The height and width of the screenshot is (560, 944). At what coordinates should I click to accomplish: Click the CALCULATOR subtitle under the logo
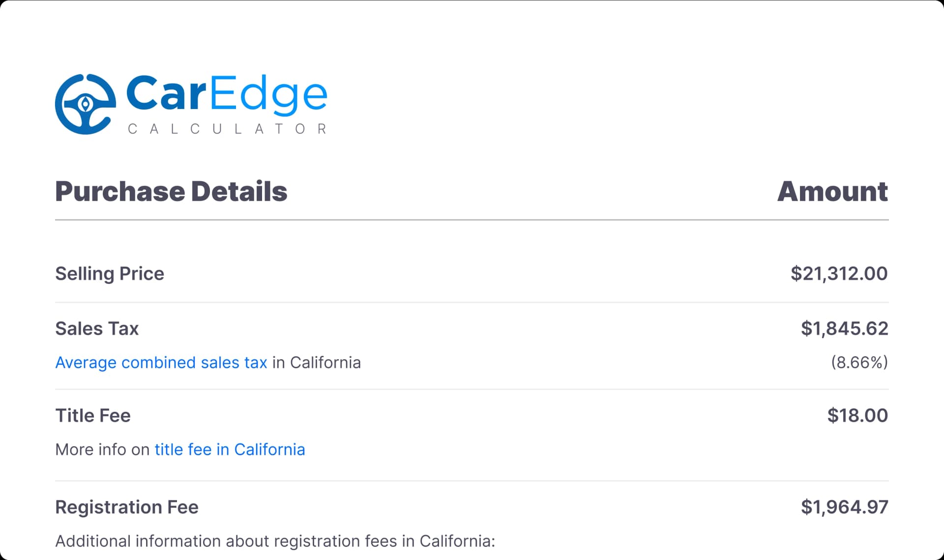click(x=227, y=129)
